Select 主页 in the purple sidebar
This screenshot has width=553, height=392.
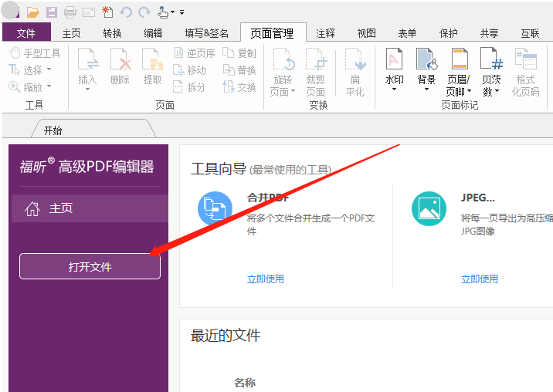coord(90,208)
